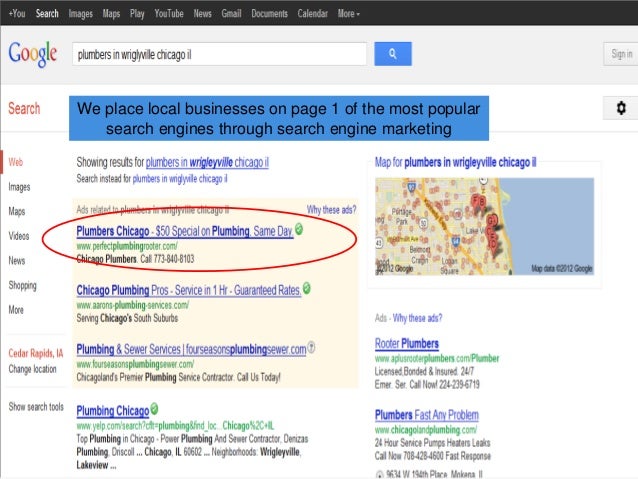This screenshot has width=638, height=479.
Task: Click www.aarons-plumbing-services.com URL text
Action: point(133,305)
